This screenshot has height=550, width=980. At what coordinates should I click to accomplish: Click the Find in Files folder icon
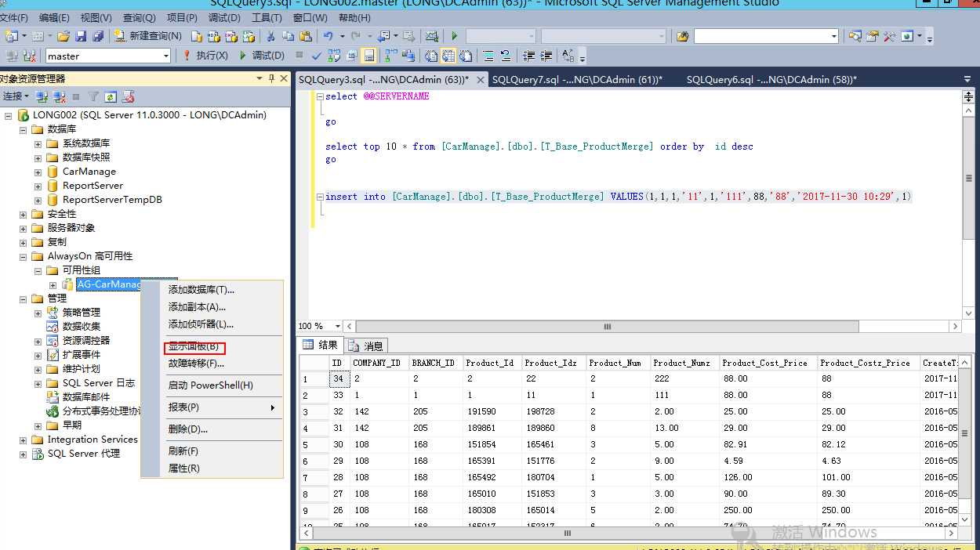tap(682, 36)
